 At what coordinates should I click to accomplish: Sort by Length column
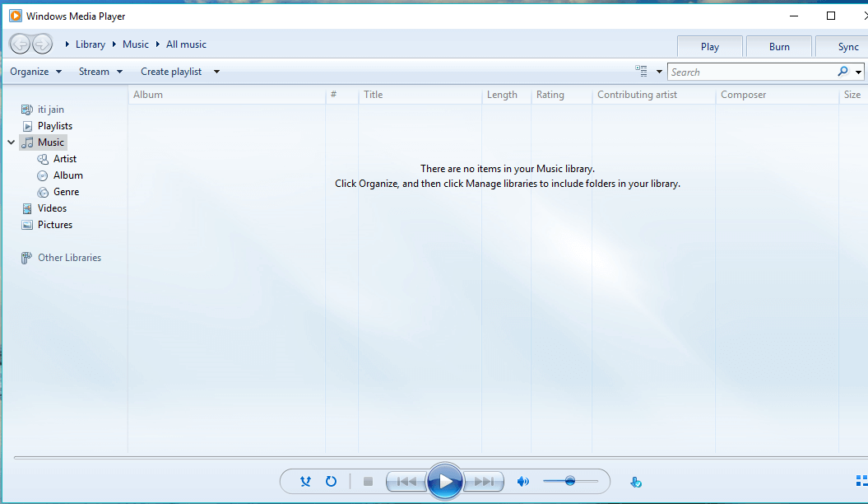tap(507, 95)
